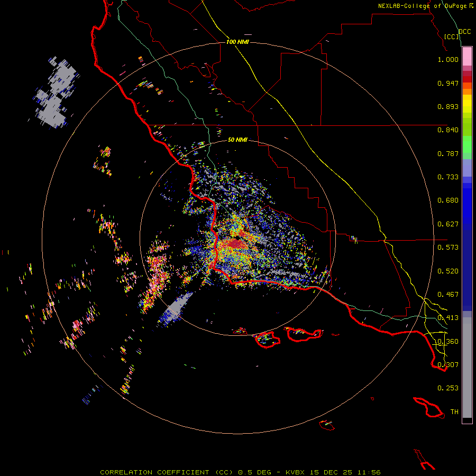
Task: Click the San Nicolas Island outline
Action: pyautogui.click(x=327, y=425)
